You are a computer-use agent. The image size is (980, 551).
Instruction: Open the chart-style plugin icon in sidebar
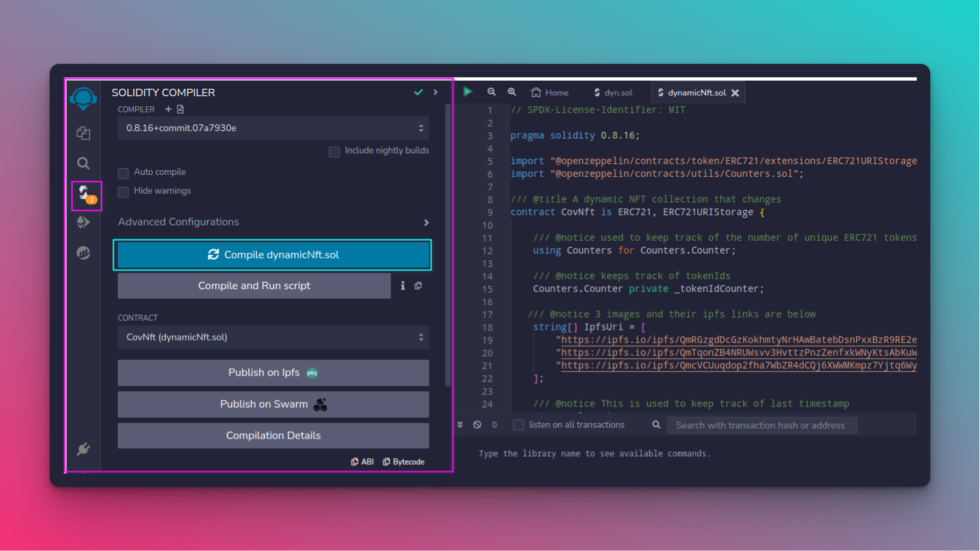pyautogui.click(x=83, y=254)
